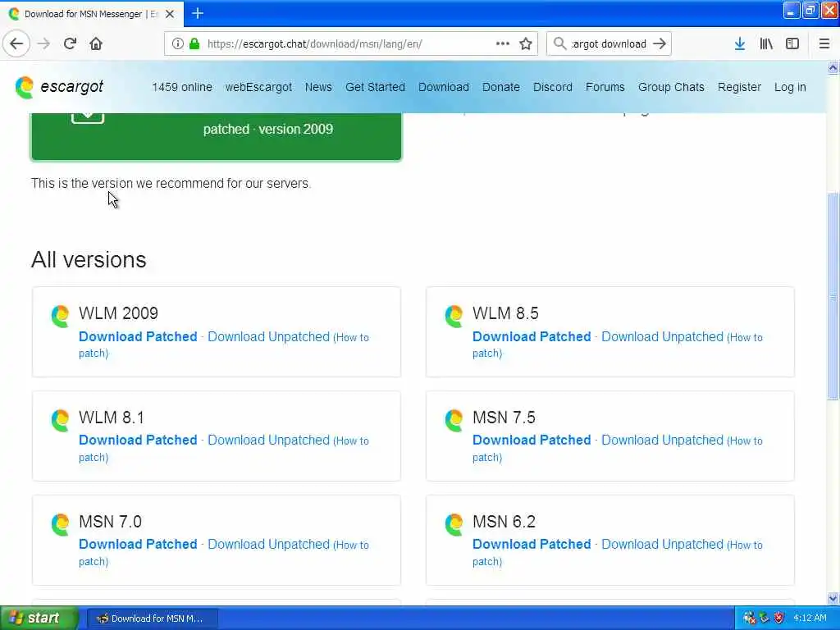Download Patched MSN 7.0
840x630 pixels.
(138, 545)
